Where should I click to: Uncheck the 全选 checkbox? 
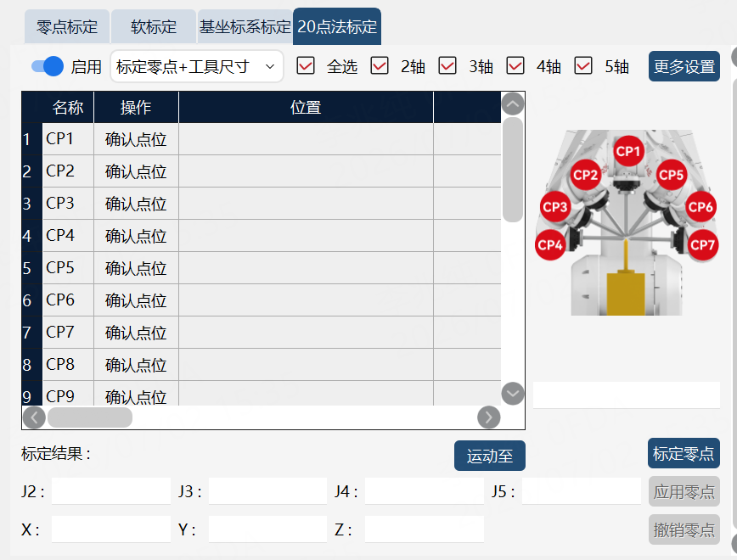pos(306,66)
